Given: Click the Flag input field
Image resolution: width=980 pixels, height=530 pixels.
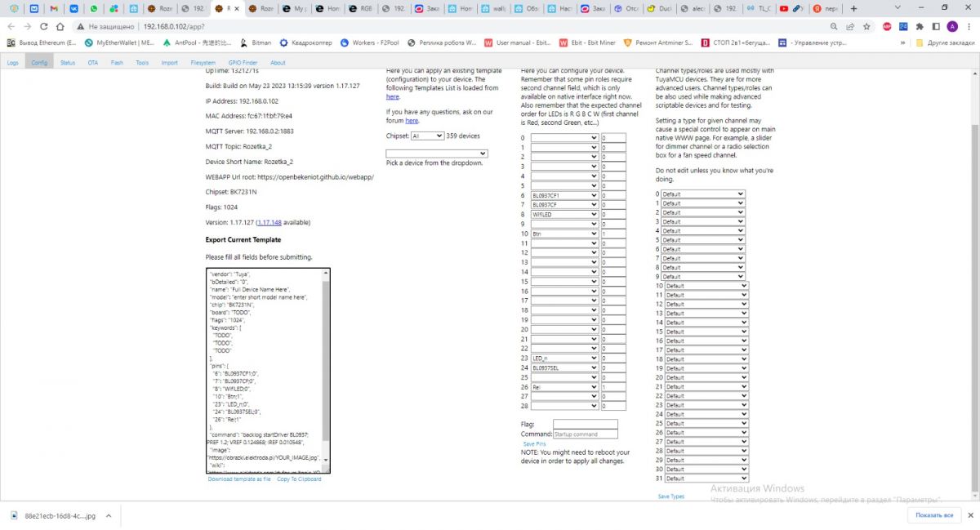Looking at the screenshot, I should point(586,424).
